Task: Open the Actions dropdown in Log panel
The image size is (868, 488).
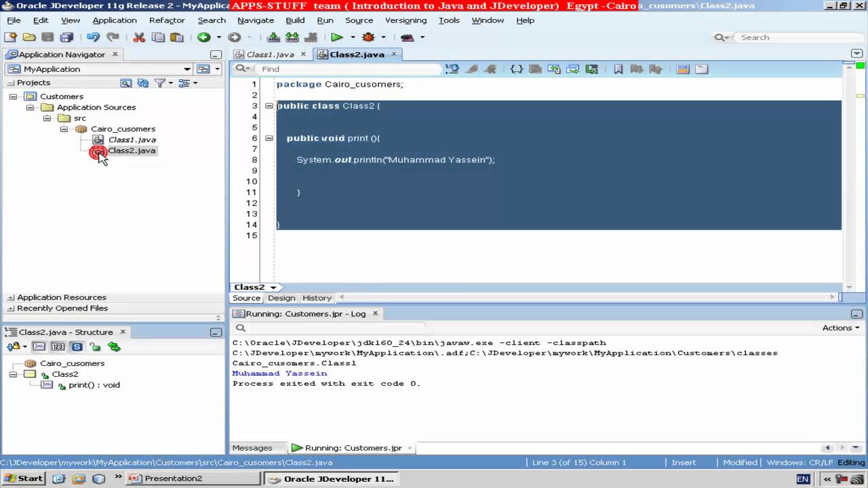Action: click(842, 327)
